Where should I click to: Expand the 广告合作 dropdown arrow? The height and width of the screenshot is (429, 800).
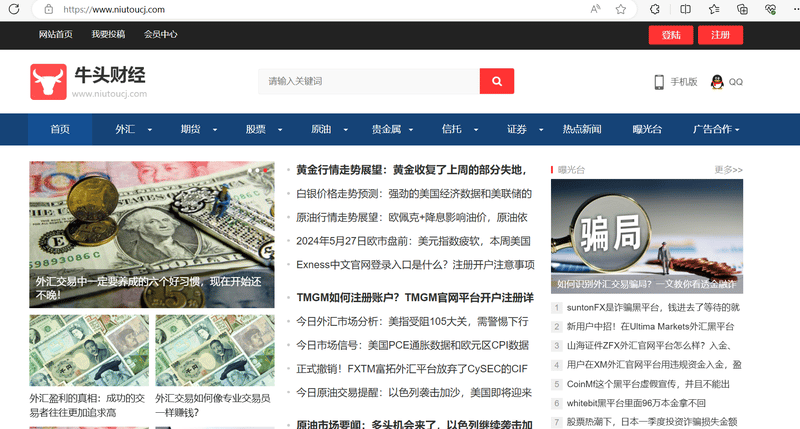[737, 130]
